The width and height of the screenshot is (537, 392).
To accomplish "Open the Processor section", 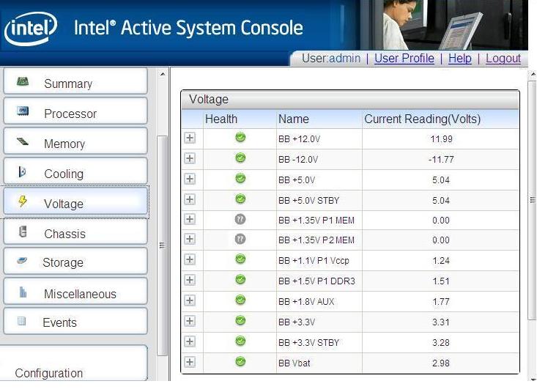I will click(75, 111).
